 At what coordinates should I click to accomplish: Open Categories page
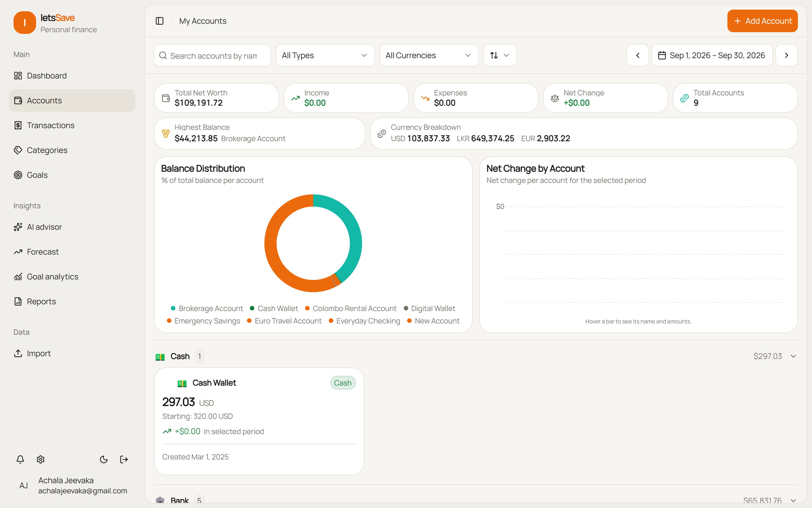(72, 150)
